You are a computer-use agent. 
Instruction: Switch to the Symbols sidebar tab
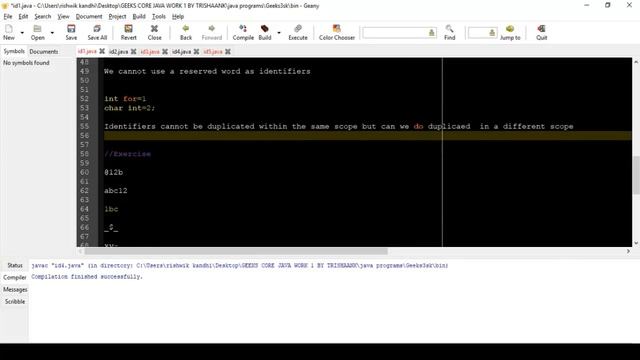click(x=14, y=51)
